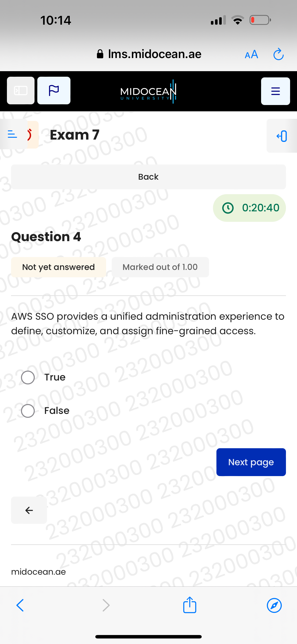Tap the Exam 7 title tab

75,135
